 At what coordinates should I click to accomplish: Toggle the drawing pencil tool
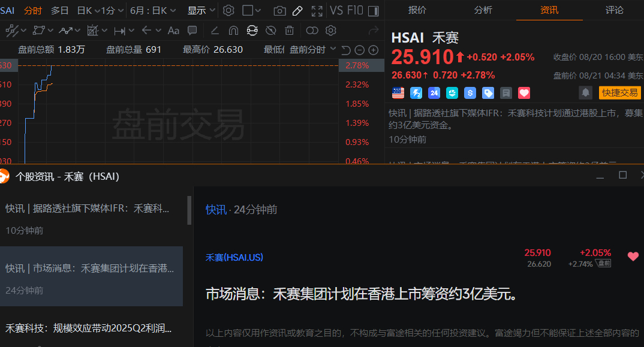pyautogui.click(x=297, y=11)
